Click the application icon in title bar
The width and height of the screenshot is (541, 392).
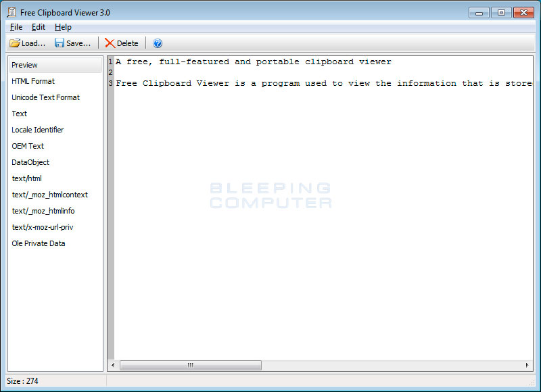click(11, 12)
